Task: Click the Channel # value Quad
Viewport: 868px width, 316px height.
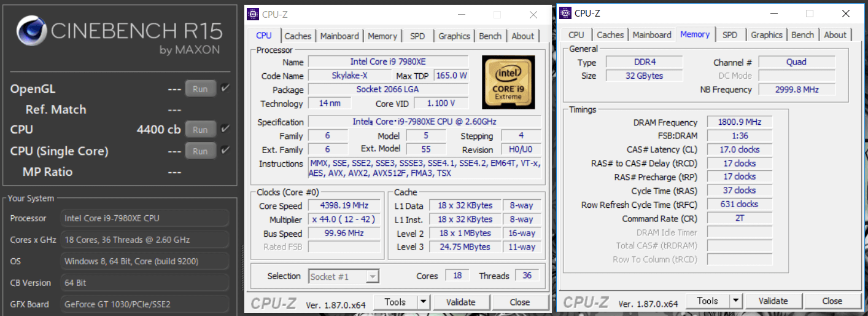Action: coord(797,62)
